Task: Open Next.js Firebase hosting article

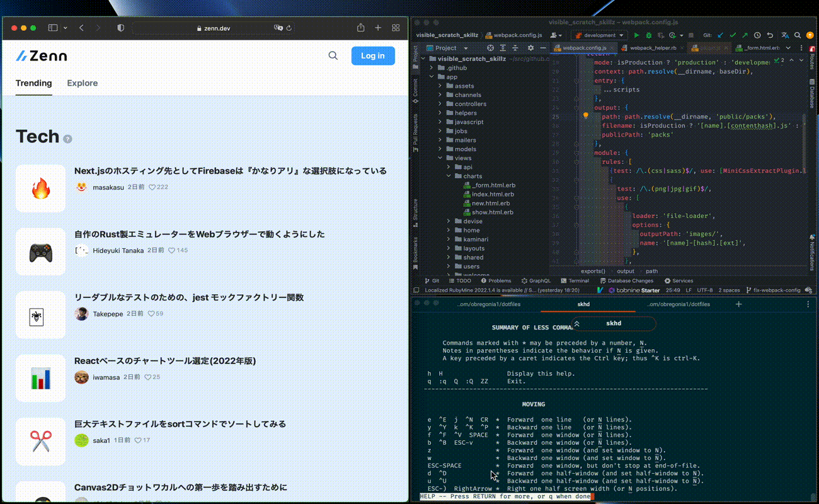Action: pos(231,171)
